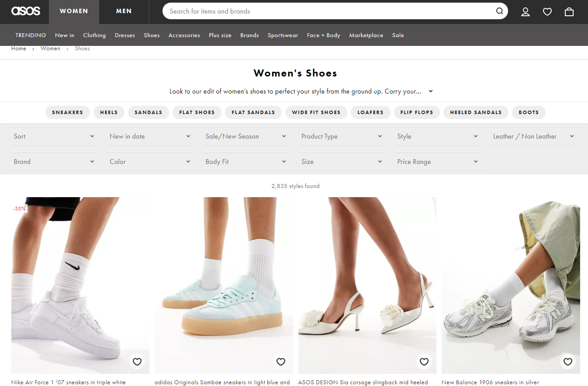The image size is (588, 386).
Task: Open the Sort dropdown
Action: [x=54, y=136]
